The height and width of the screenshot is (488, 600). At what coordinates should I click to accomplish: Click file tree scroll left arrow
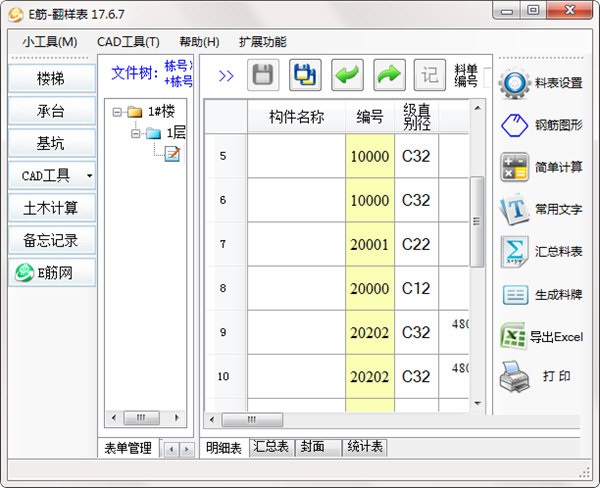pyautogui.click(x=114, y=418)
